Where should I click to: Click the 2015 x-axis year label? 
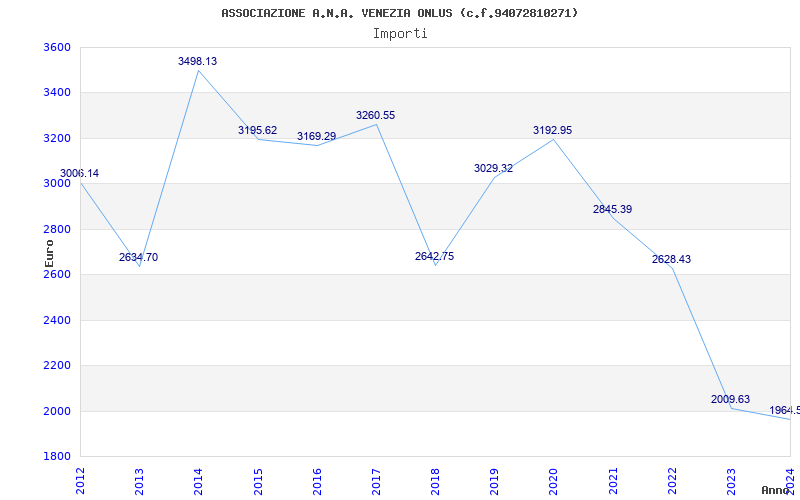tap(258, 481)
